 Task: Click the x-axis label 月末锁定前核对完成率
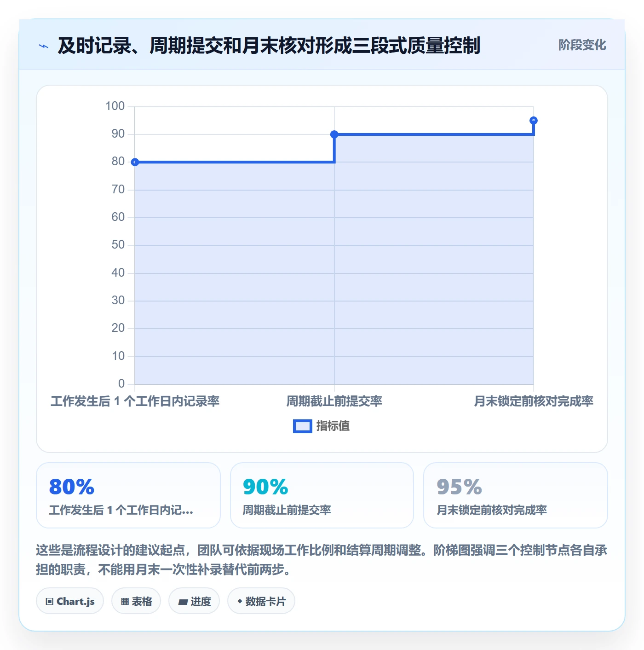tap(534, 401)
